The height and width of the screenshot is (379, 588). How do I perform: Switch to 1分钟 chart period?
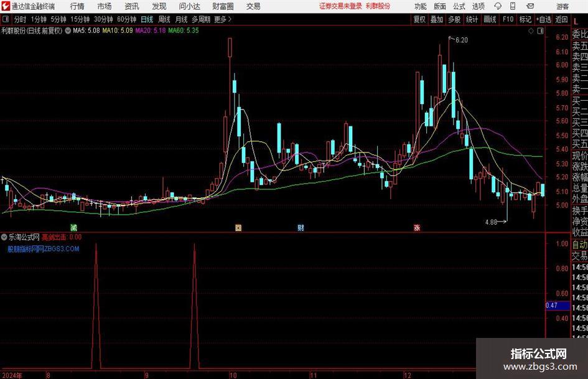tap(39, 19)
